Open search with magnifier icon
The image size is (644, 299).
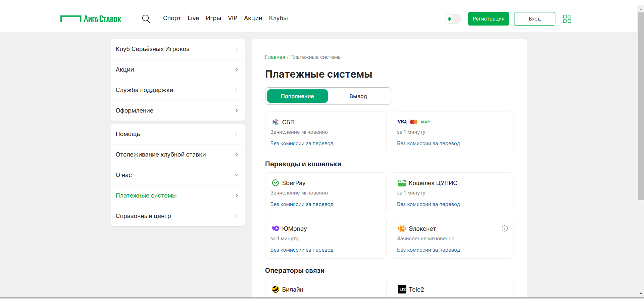(x=146, y=19)
